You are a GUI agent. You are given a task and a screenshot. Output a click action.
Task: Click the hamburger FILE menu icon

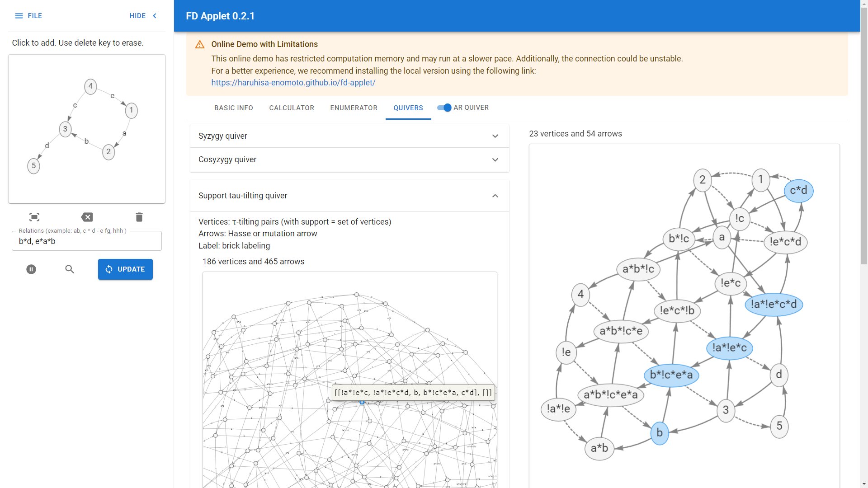19,16
